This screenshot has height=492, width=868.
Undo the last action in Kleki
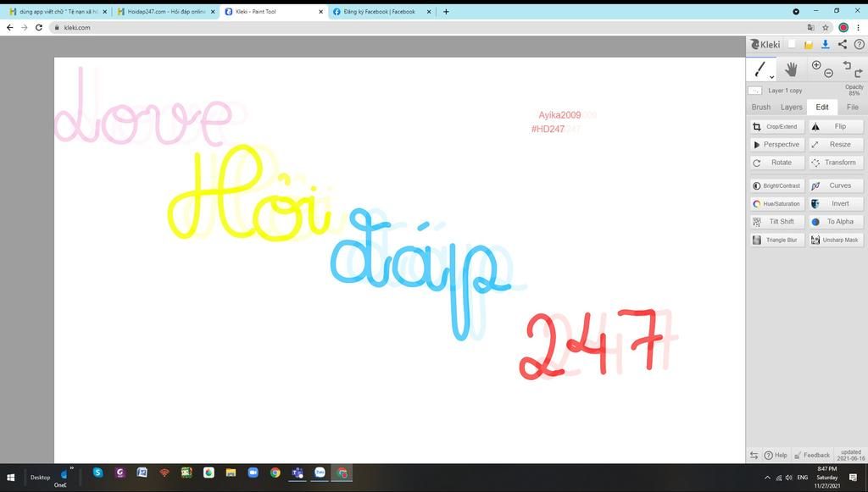[847, 65]
